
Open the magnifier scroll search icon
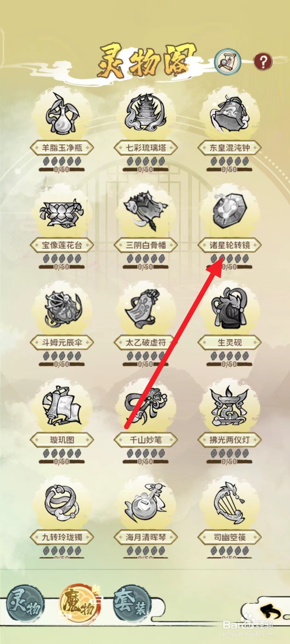pyautogui.click(x=227, y=62)
